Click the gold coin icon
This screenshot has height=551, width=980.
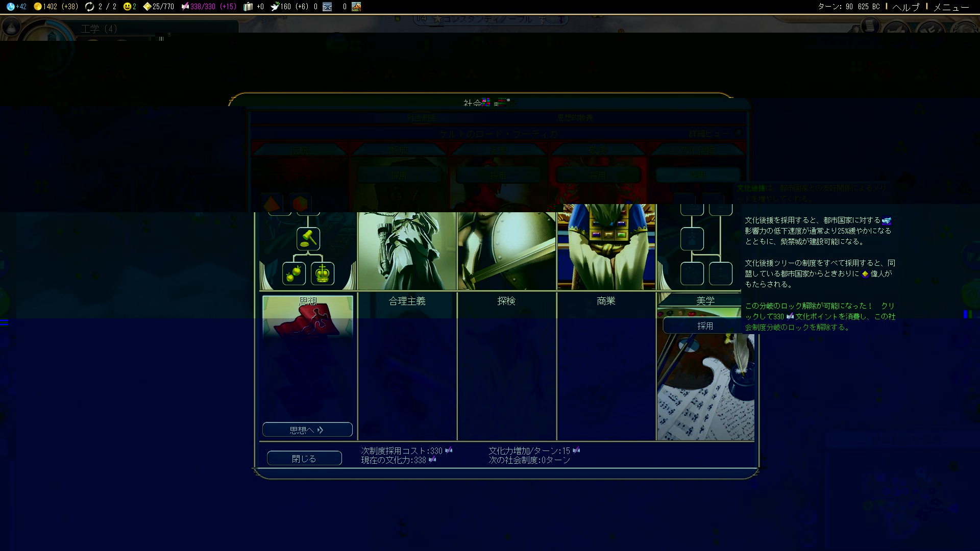click(x=37, y=7)
